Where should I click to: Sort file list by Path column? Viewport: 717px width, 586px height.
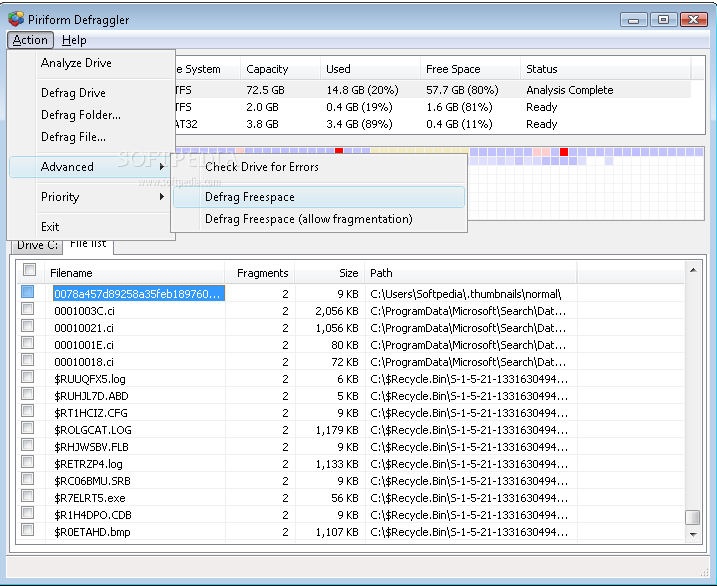[471, 273]
